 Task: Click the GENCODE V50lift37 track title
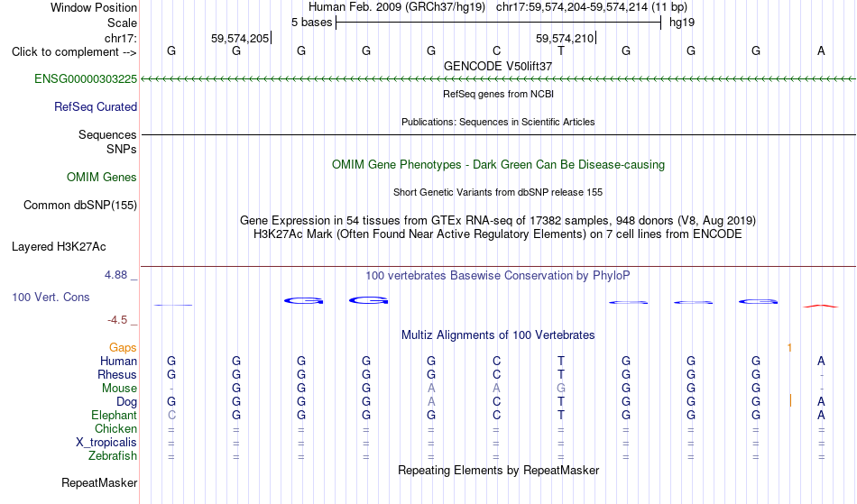click(498, 66)
